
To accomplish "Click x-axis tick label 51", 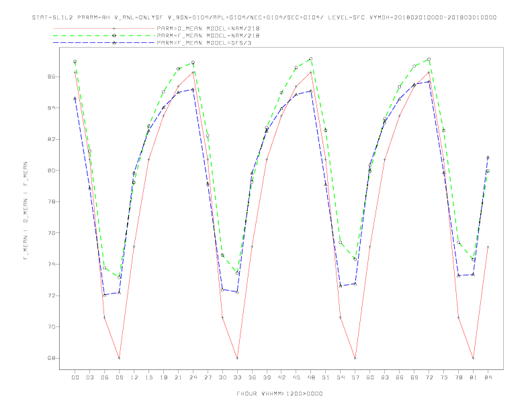I will coord(326,377).
